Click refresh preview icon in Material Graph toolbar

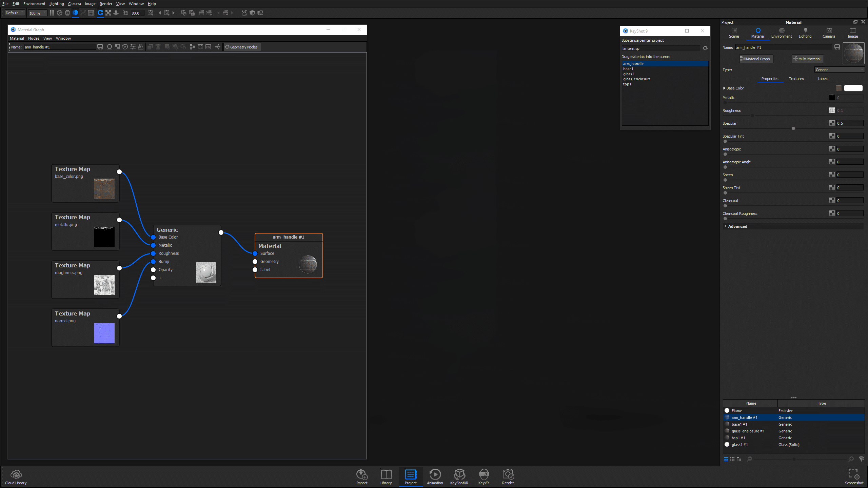click(x=125, y=47)
